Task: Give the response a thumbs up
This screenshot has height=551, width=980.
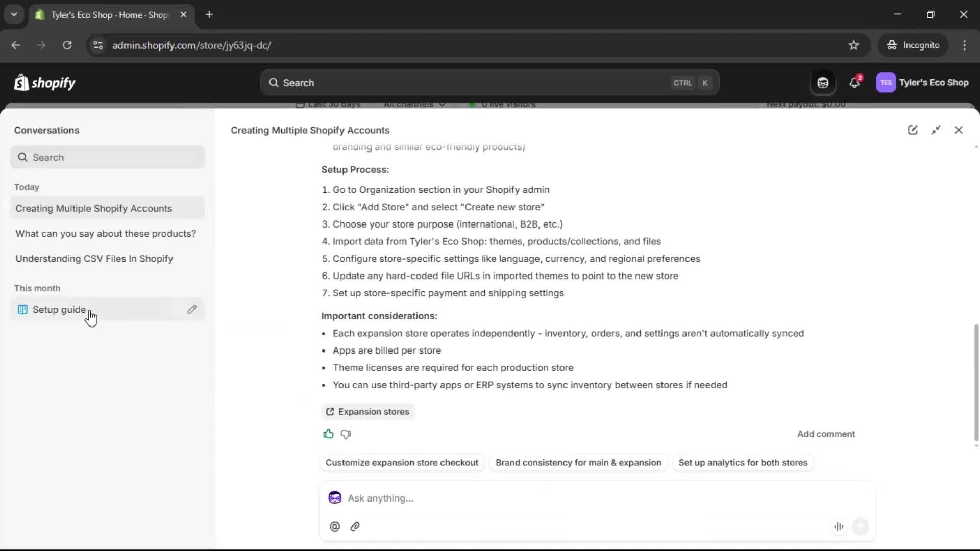Action: click(328, 434)
